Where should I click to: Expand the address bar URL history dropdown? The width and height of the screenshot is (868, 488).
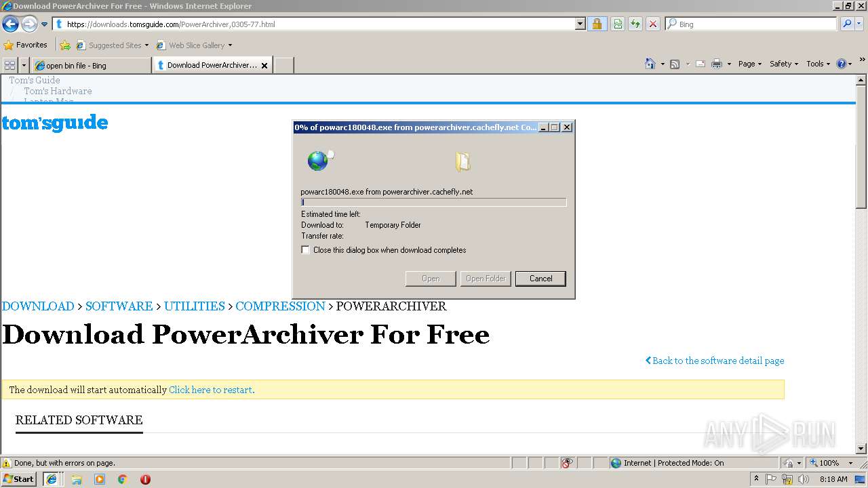coord(580,24)
